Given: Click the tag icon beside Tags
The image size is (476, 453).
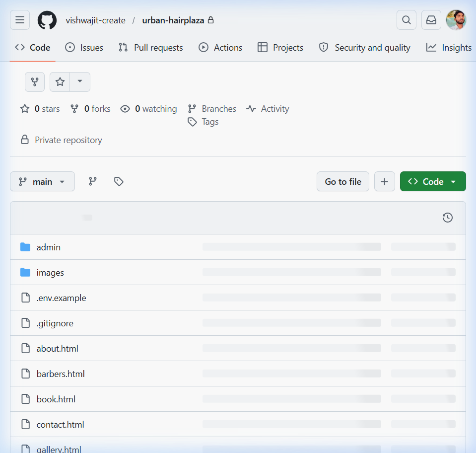Looking at the screenshot, I should point(192,122).
